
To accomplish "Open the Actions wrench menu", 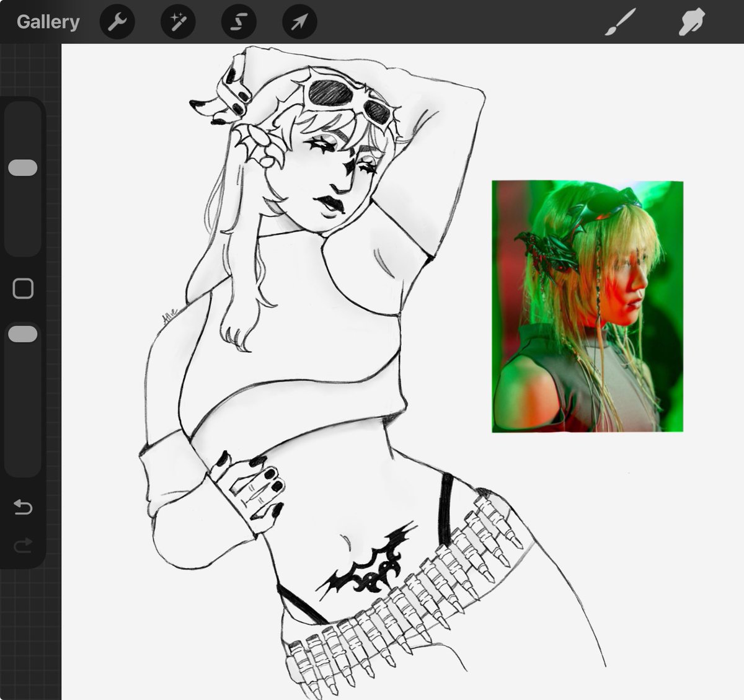I will (x=117, y=23).
